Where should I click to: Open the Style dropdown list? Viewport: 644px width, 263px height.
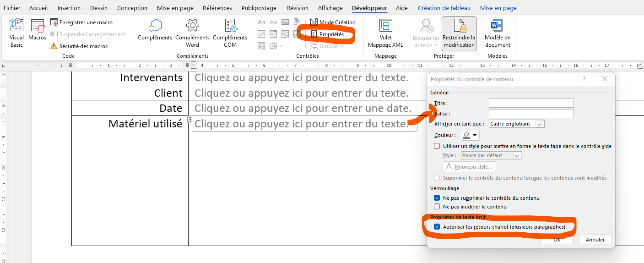pyautogui.click(x=517, y=155)
